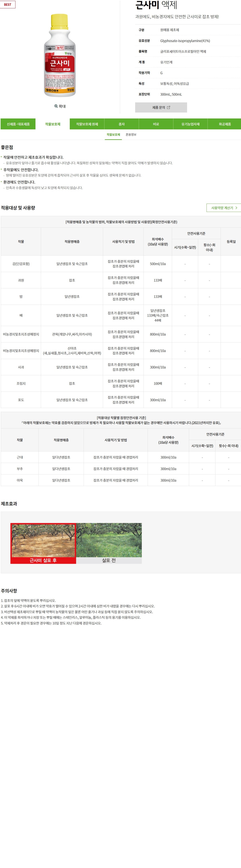Click the 원예용 제초제 category value
Image resolution: width=241 pixels, height=868 pixels.
pyautogui.click(x=170, y=30)
